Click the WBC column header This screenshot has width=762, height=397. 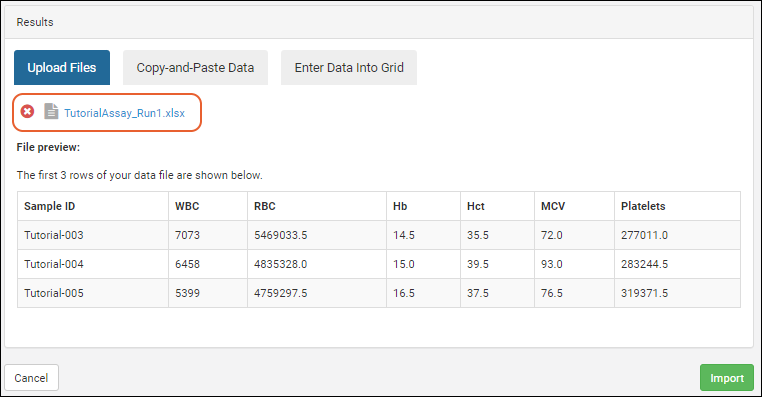tap(208, 206)
